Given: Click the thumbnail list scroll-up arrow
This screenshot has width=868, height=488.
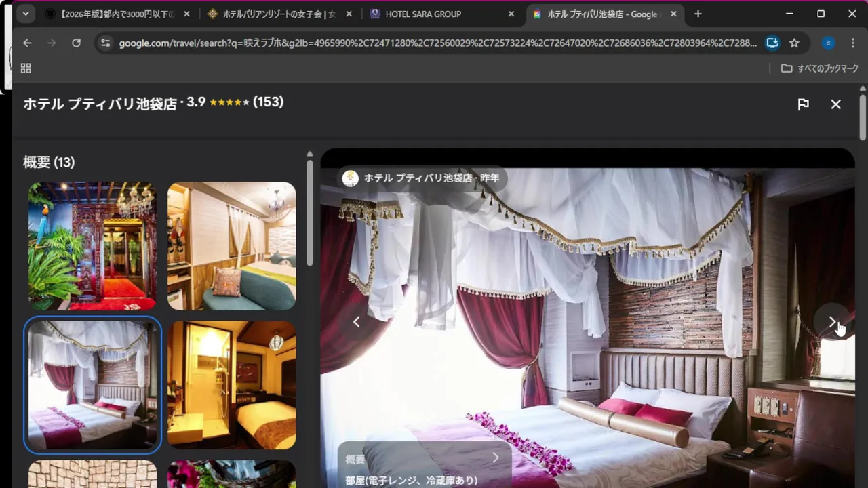Looking at the screenshot, I should [310, 154].
